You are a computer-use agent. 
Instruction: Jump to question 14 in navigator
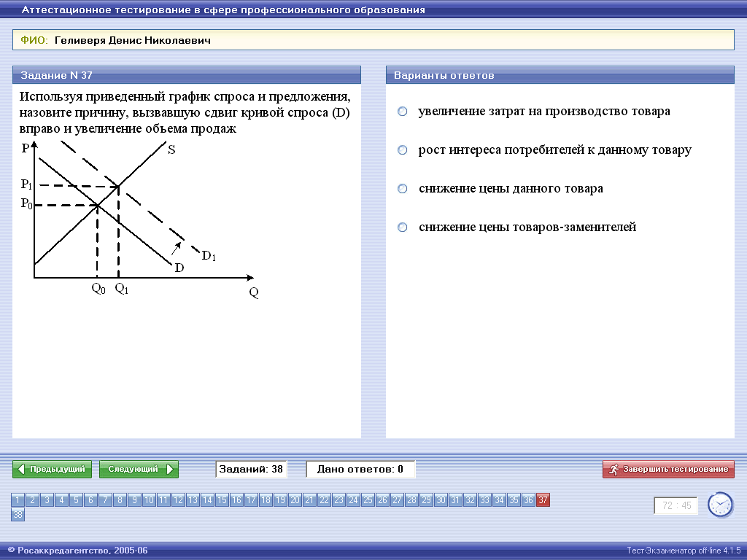click(x=207, y=500)
